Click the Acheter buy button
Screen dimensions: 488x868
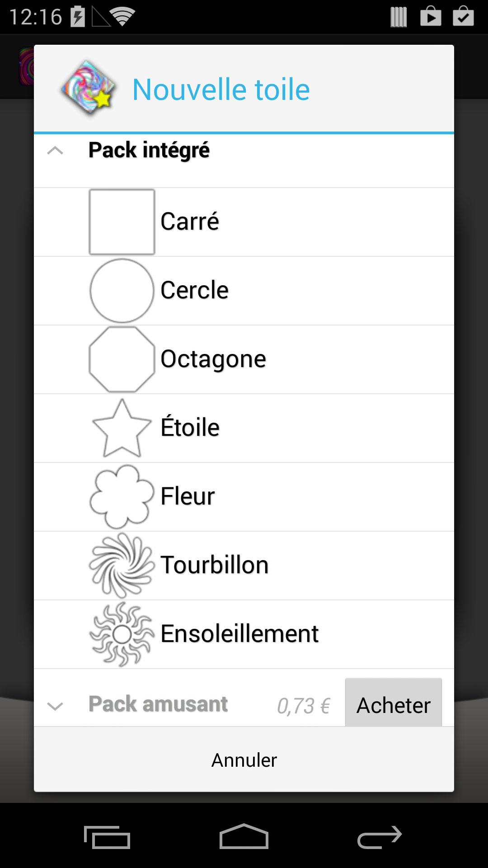tap(394, 703)
